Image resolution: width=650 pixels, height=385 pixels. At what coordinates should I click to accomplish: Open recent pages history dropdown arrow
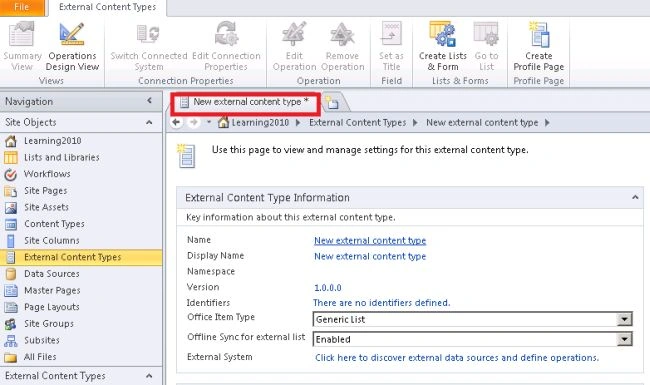(x=209, y=122)
